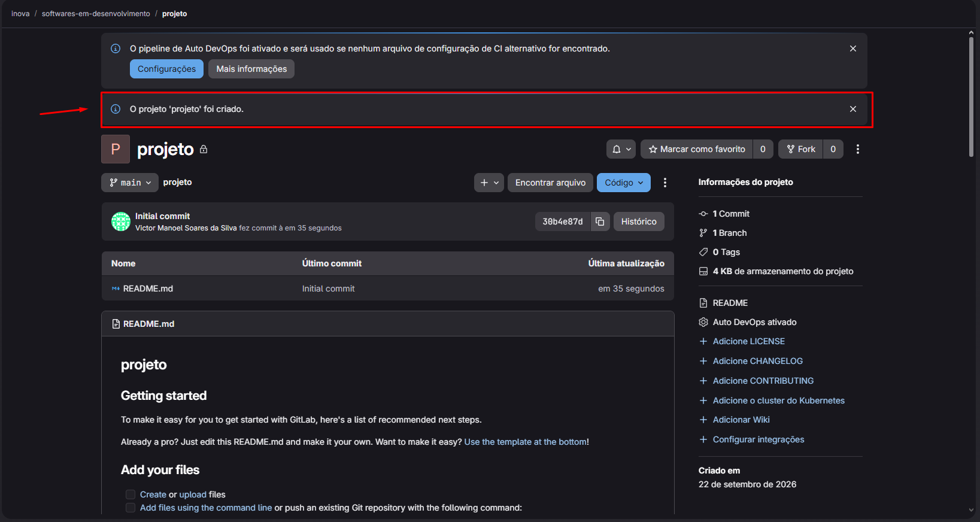Screen dimensions: 980x522
Task: Click Mais informações button
Action: (x=251, y=69)
